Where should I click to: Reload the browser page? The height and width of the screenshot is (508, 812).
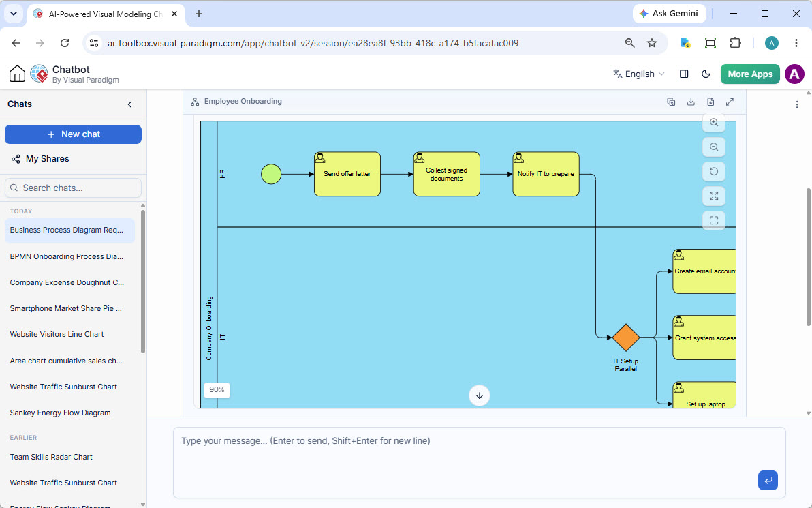click(x=65, y=43)
